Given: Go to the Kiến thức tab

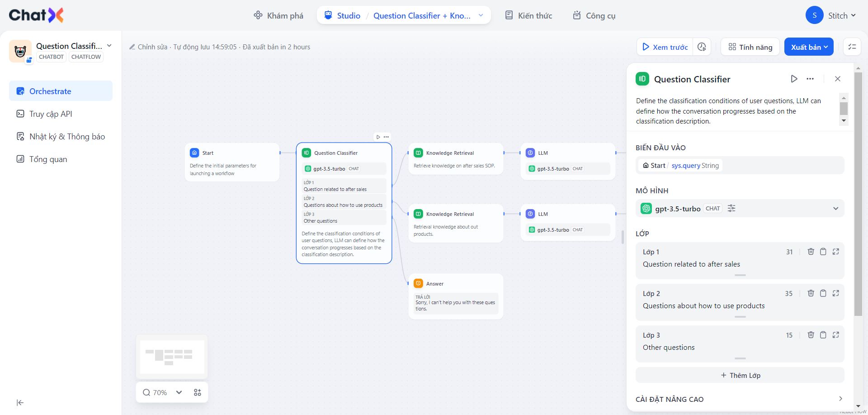Looking at the screenshot, I should (528, 15).
